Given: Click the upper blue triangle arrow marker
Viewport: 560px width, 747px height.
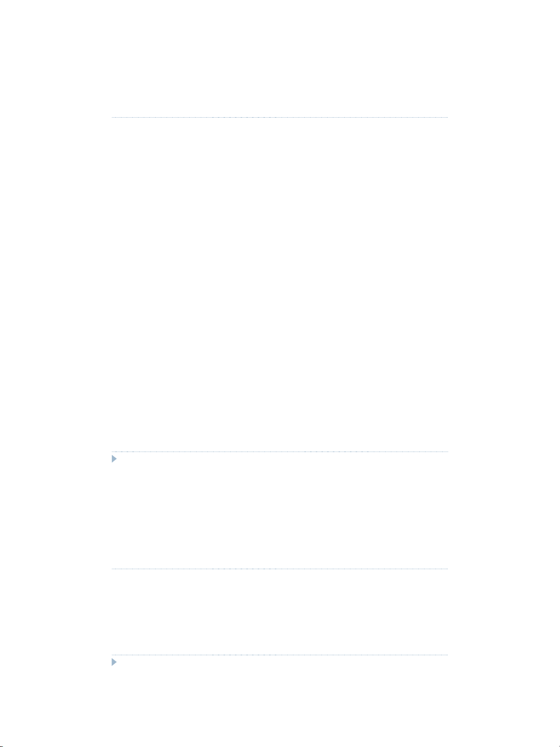Looking at the screenshot, I should (x=114, y=459).
